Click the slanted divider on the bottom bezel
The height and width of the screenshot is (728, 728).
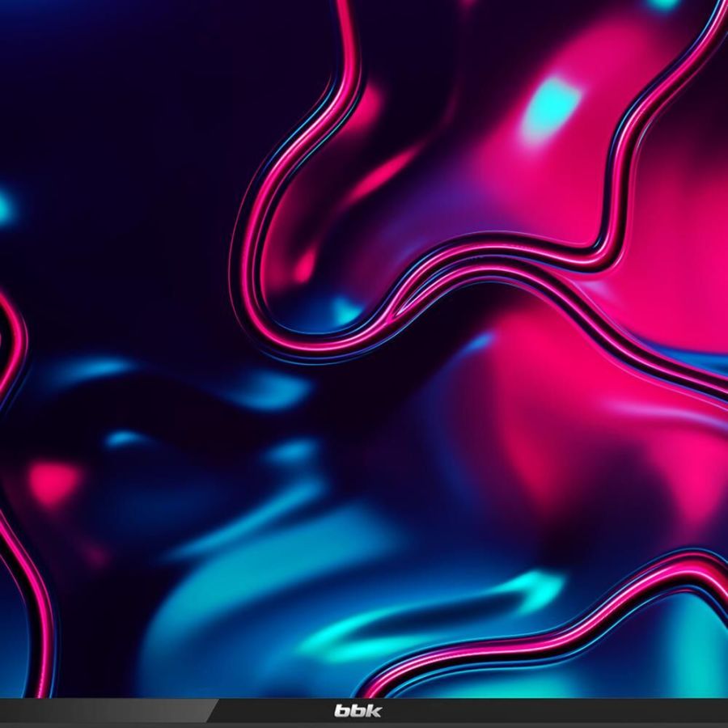point(213,711)
